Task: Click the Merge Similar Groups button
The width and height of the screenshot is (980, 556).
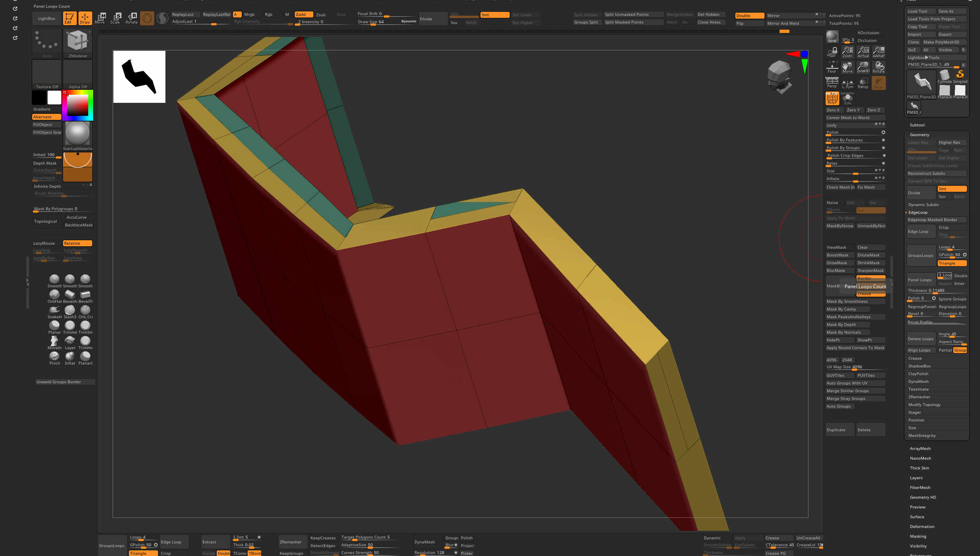Action: tap(848, 391)
